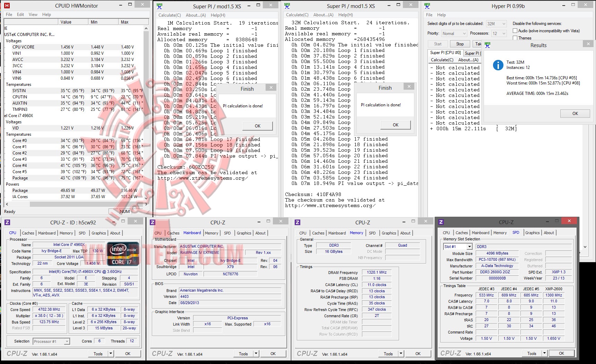
Task: Confirm the Hyper PI Results dialog with OK
Action: pyautogui.click(x=575, y=114)
